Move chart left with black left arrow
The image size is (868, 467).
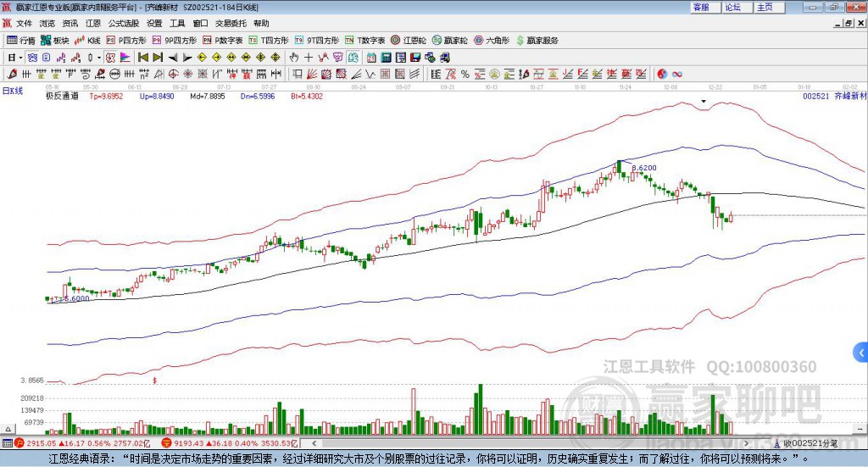click(x=173, y=58)
